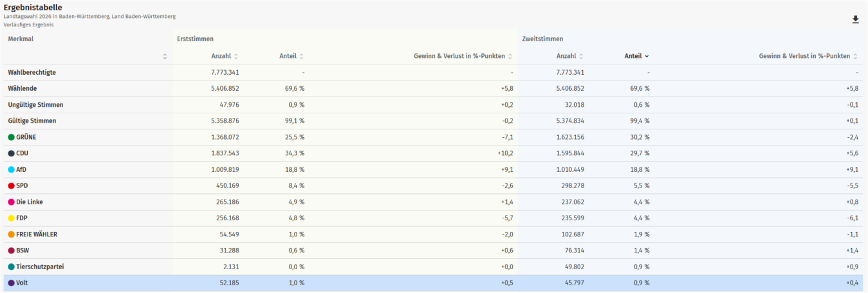Image resolution: width=868 pixels, height=293 pixels.
Task: Click the highlighted Volt row
Action: click(x=22, y=283)
